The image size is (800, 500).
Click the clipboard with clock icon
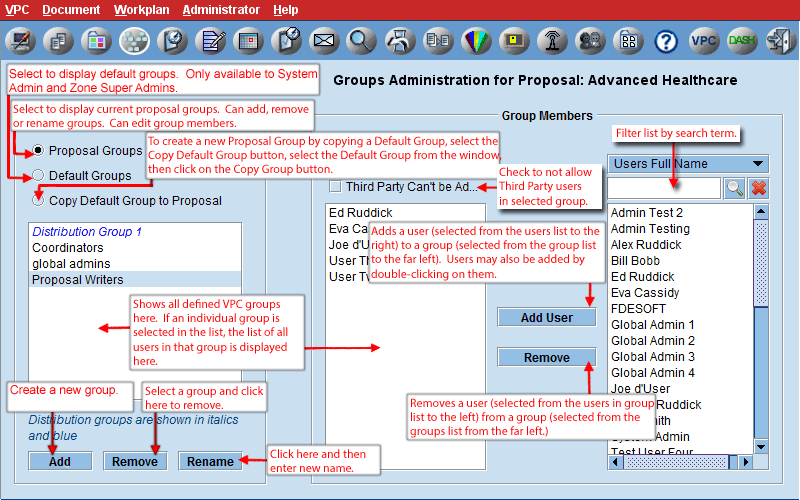click(x=287, y=41)
